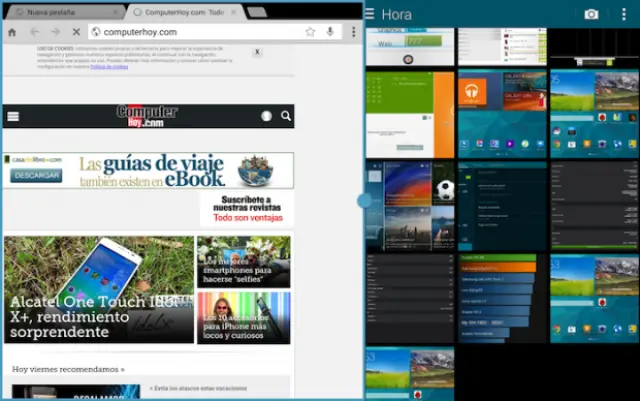
Task: Open the gallery three-dot options menu
Action: point(625,14)
